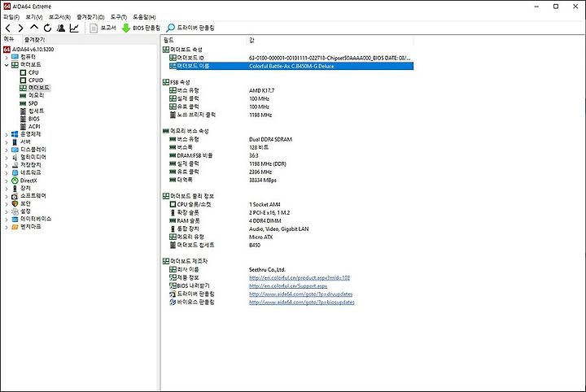The image size is (586, 392).
Task: Select the 머더보드 ID row
Action: 291,58
